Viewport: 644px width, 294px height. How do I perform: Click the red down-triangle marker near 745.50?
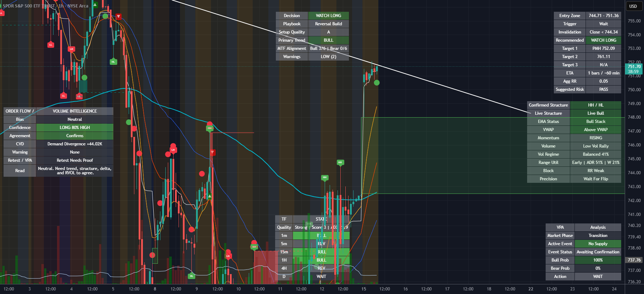[212, 153]
